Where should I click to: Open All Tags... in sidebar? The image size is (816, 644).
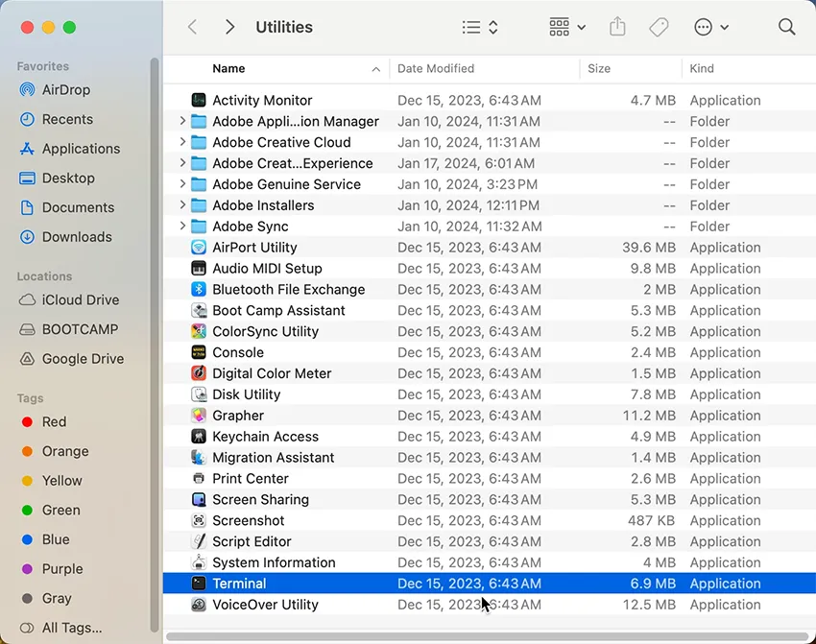(x=60, y=628)
